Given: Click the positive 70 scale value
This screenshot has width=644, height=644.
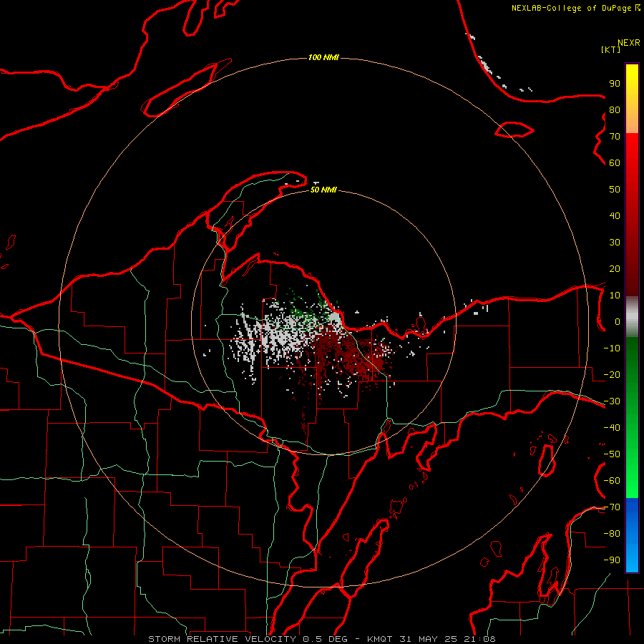Looking at the screenshot, I should coord(615,137).
